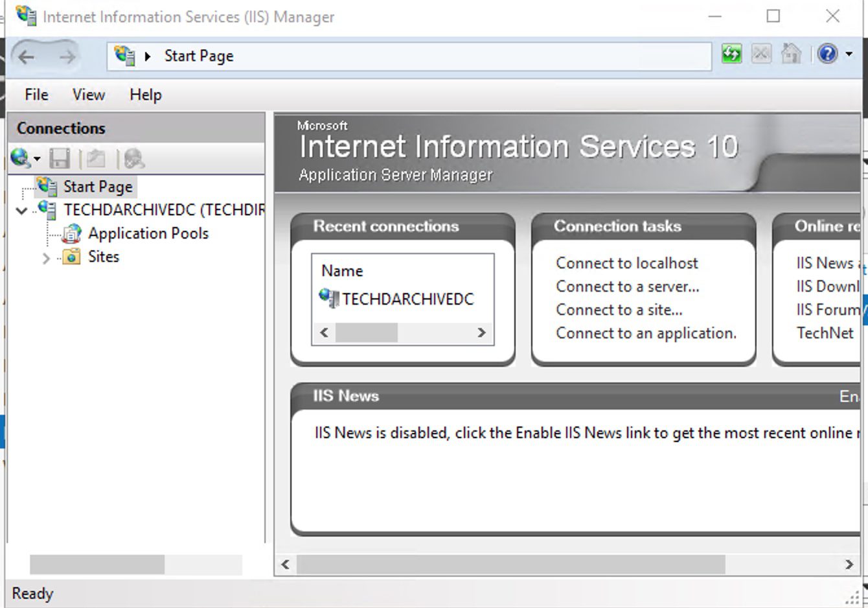Image resolution: width=868 pixels, height=608 pixels.
Task: Click the scrollbar thumb in the Recent connections list
Action: (367, 333)
